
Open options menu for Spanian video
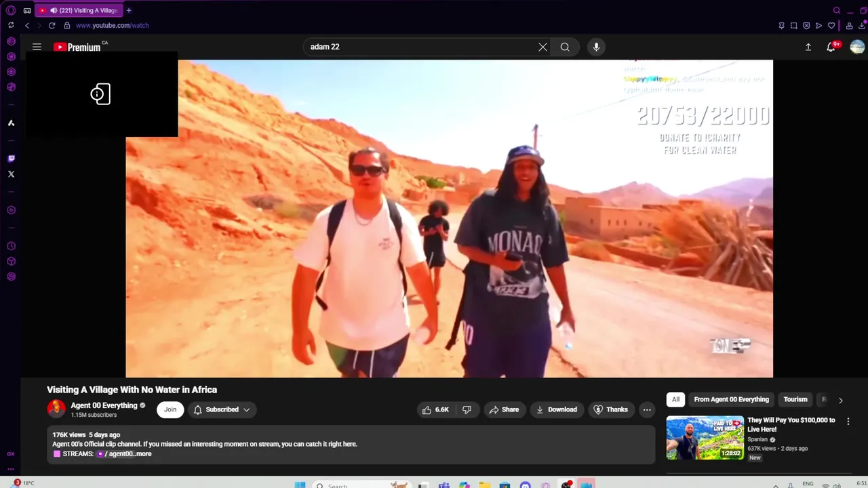[848, 421]
